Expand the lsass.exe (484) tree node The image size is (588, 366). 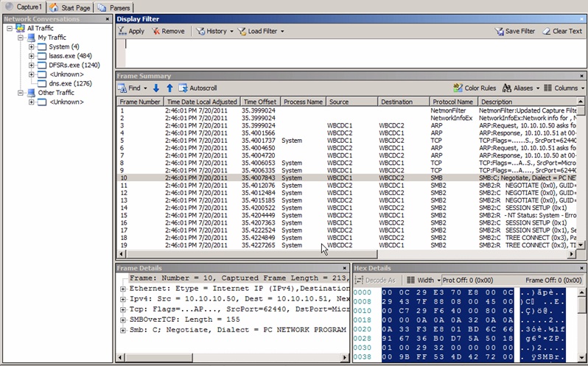pos(32,56)
